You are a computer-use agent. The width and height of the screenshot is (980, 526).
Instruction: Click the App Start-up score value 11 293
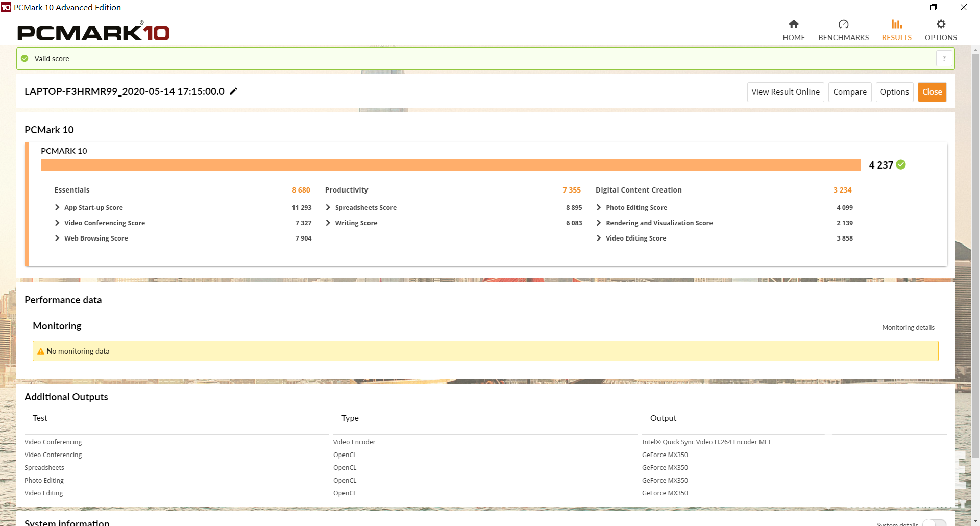coord(302,208)
